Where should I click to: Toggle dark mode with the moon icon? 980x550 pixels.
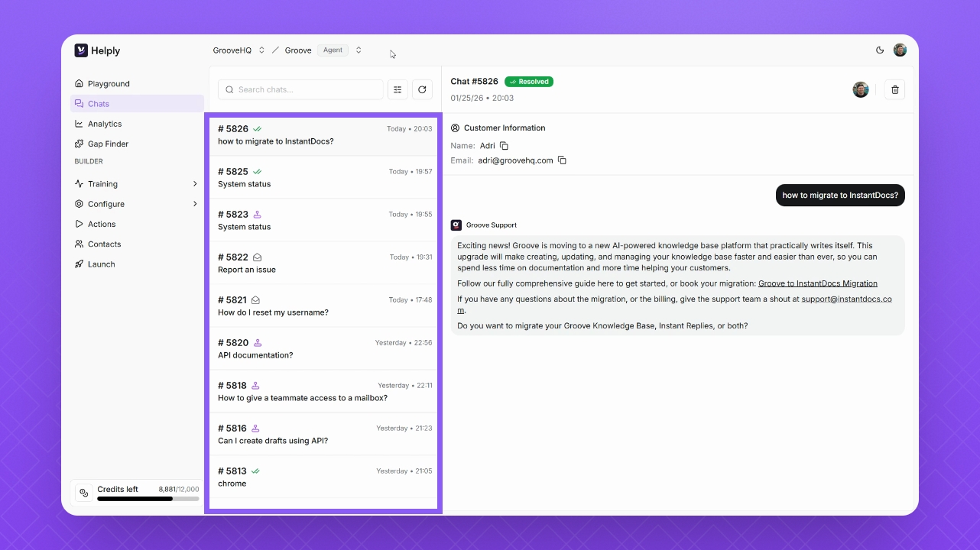click(880, 50)
